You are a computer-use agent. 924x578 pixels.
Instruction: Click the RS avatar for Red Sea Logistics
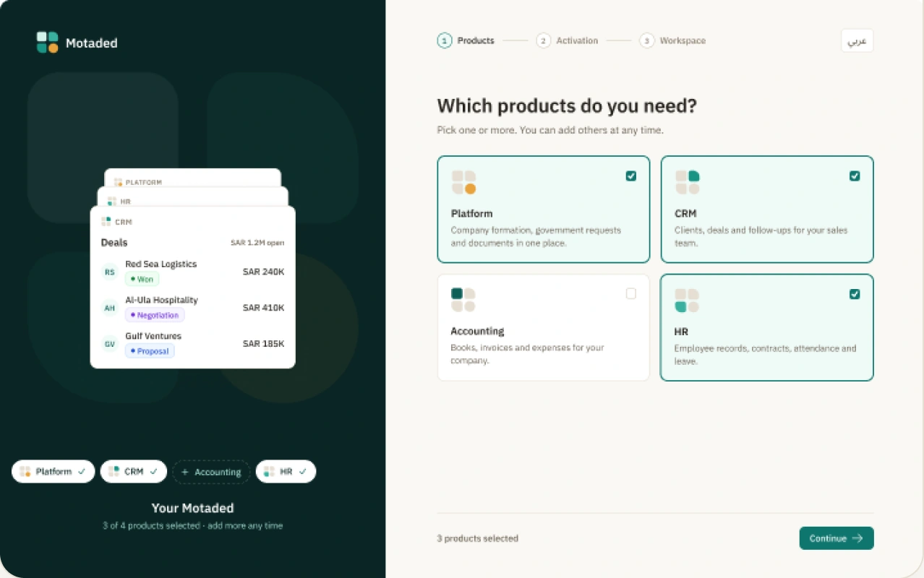click(x=110, y=272)
